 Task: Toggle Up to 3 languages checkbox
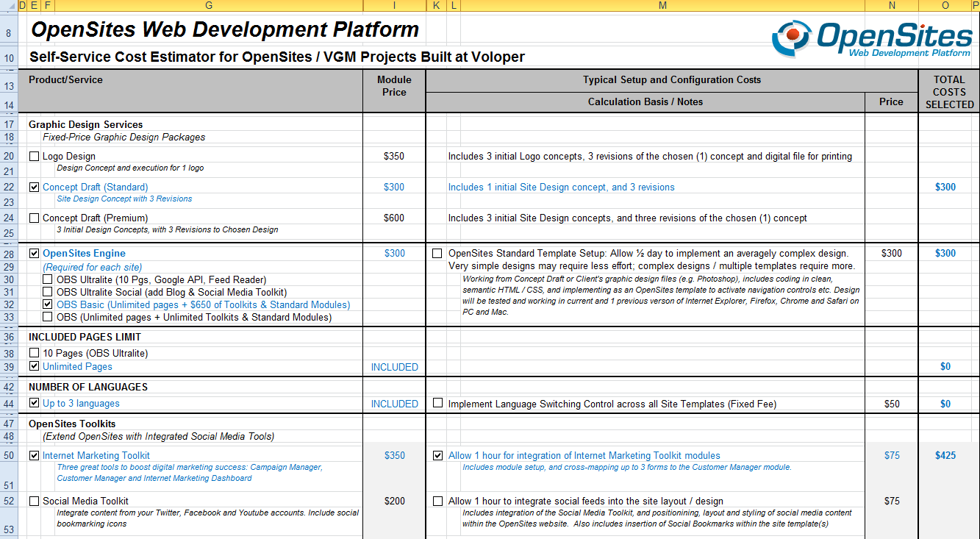[x=34, y=403]
